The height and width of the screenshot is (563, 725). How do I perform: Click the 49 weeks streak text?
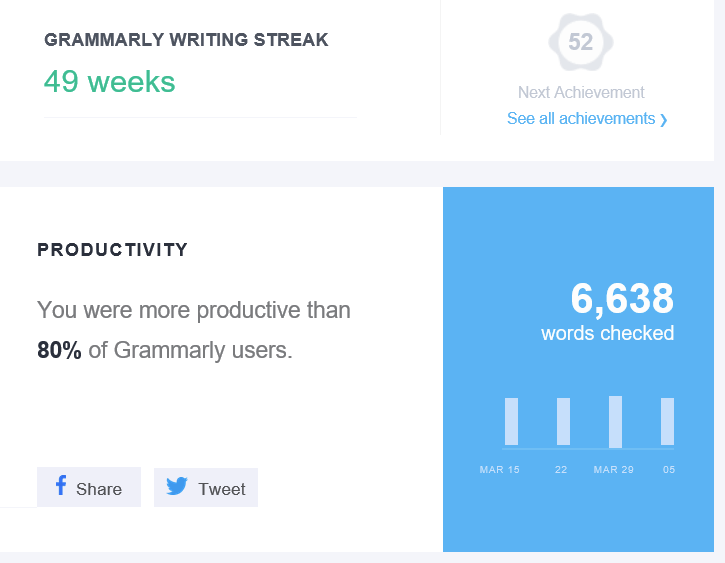(x=110, y=82)
